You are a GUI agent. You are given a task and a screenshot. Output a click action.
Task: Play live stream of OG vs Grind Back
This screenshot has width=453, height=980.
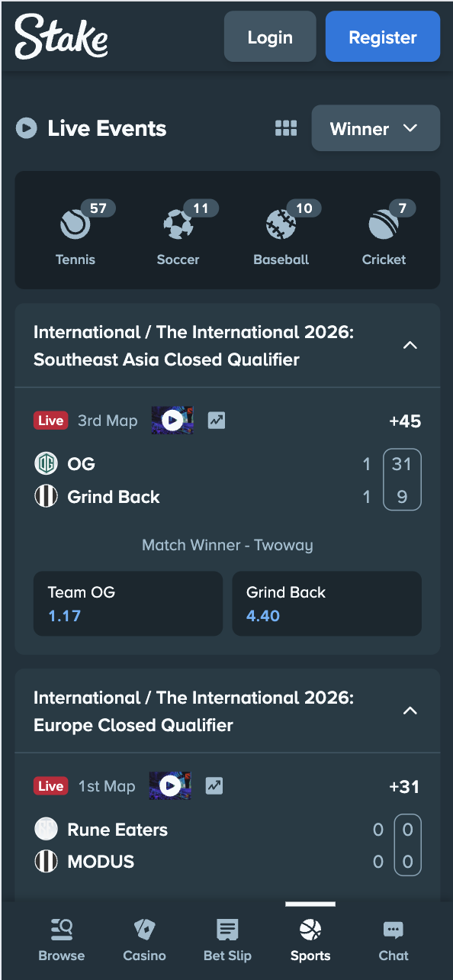(x=172, y=421)
